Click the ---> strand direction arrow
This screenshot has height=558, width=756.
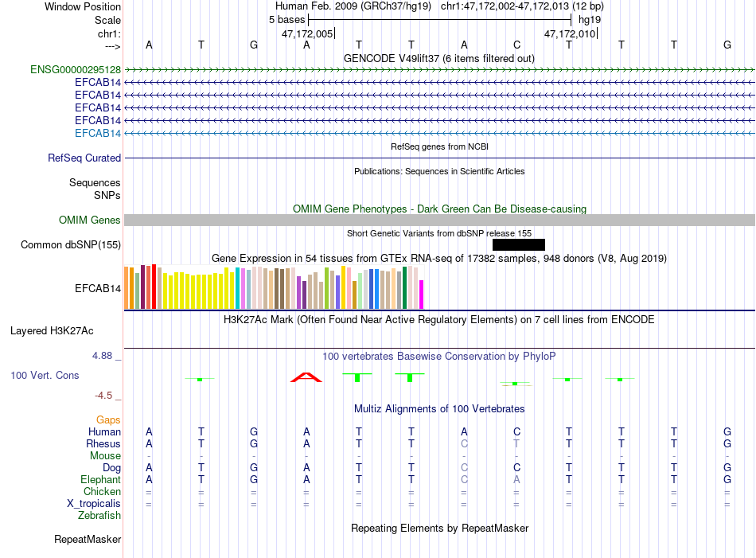pyautogui.click(x=112, y=46)
